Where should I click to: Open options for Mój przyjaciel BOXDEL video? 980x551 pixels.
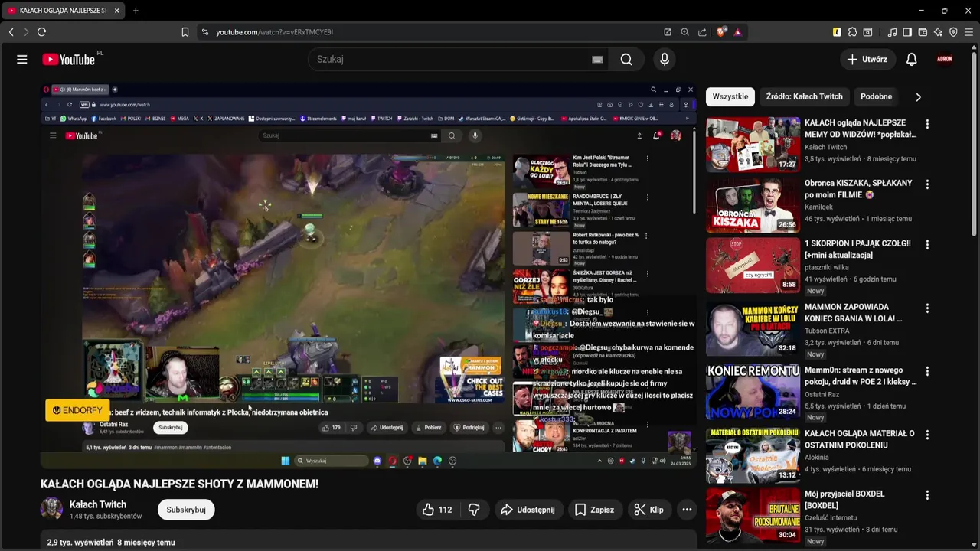(927, 495)
